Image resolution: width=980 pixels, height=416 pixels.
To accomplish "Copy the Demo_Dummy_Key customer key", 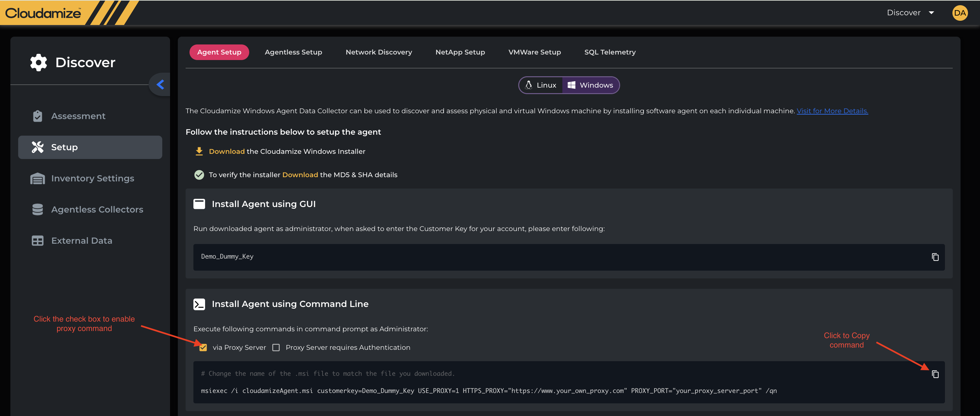I will click(935, 257).
